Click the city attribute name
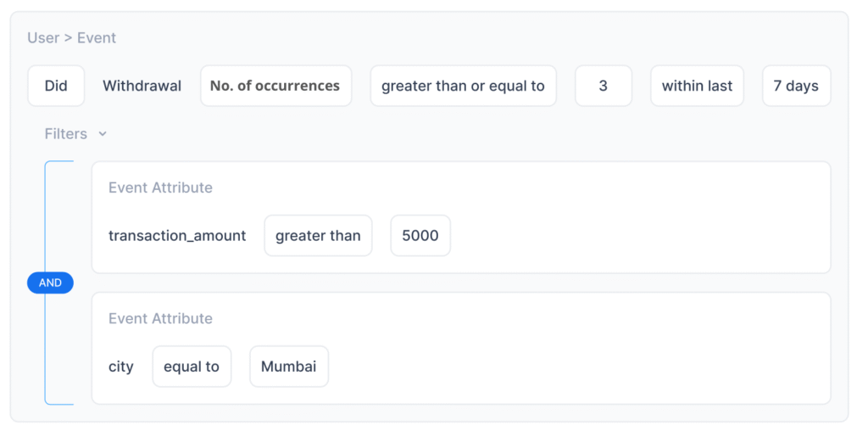Image resolution: width=868 pixels, height=437 pixels. (121, 367)
